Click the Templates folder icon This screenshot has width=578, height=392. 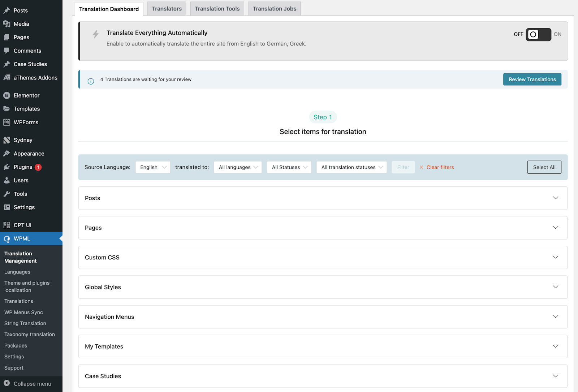(7, 109)
